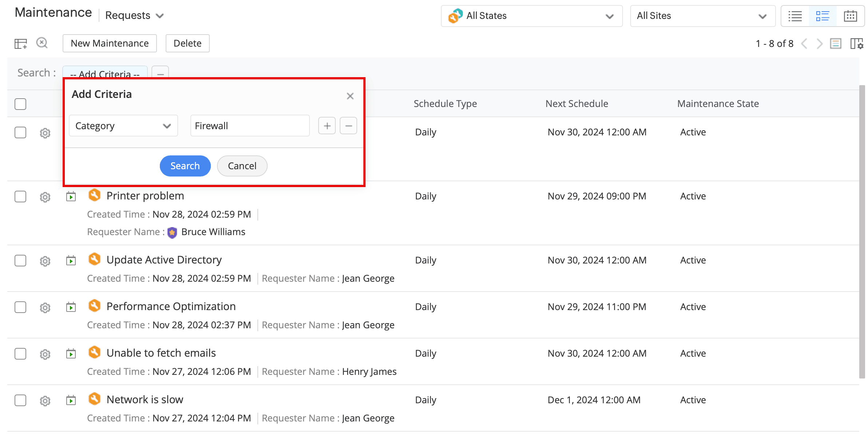Open the Category criteria dropdown

[123, 126]
